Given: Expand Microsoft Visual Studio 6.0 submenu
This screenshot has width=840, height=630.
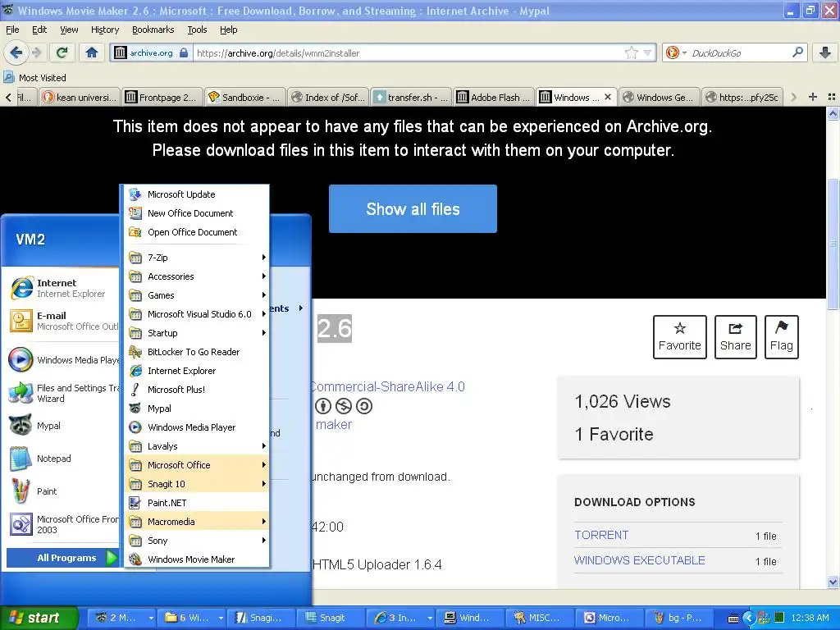Looking at the screenshot, I should pos(197,314).
